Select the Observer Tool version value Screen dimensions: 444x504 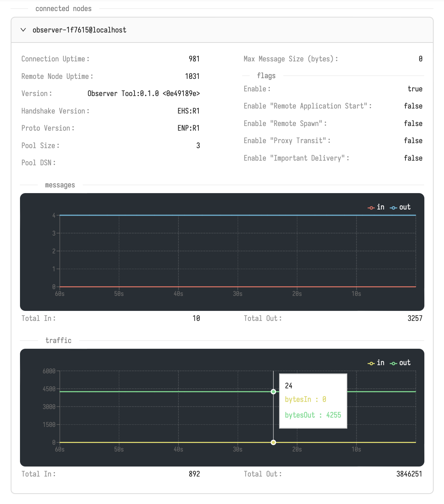143,94
